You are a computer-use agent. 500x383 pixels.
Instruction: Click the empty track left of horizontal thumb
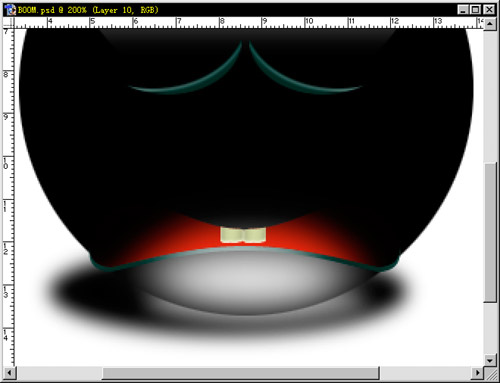[59, 373]
